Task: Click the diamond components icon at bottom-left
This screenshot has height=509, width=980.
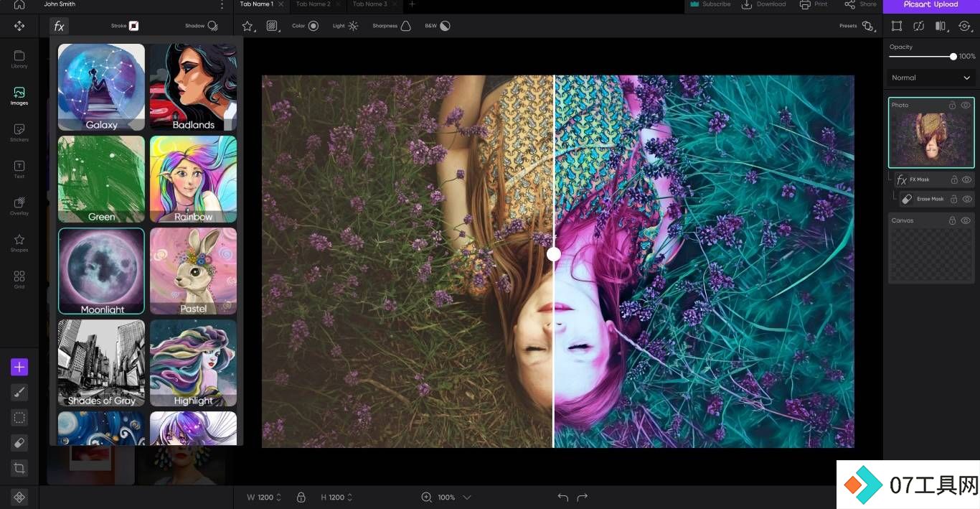Action: click(19, 497)
